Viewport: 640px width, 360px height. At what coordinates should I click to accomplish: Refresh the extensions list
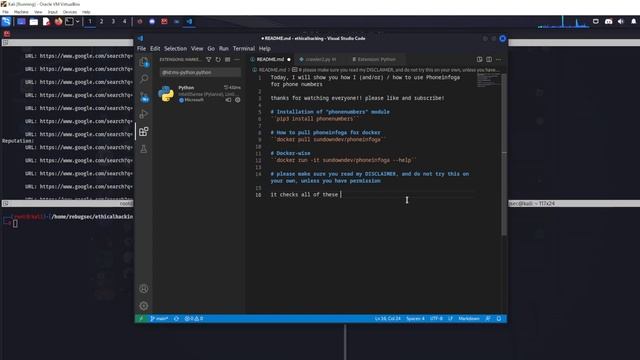point(218,60)
